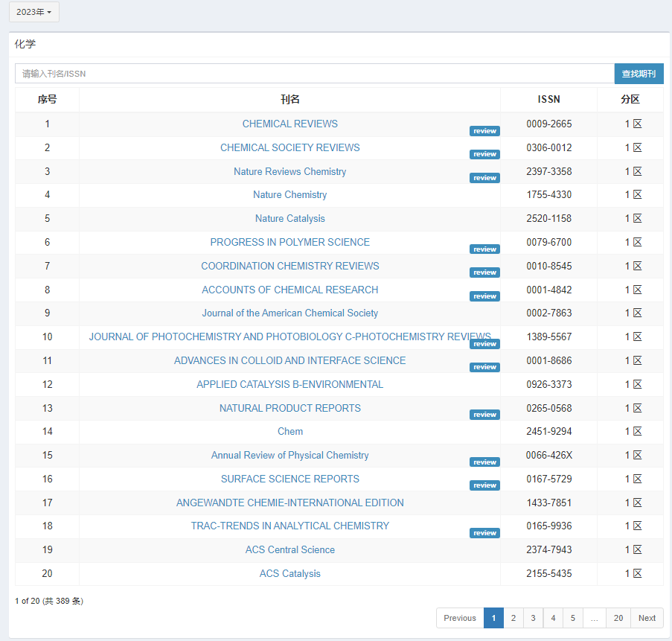Open the 2023年 year dropdown
This screenshot has height=641, width=672.
33,13
